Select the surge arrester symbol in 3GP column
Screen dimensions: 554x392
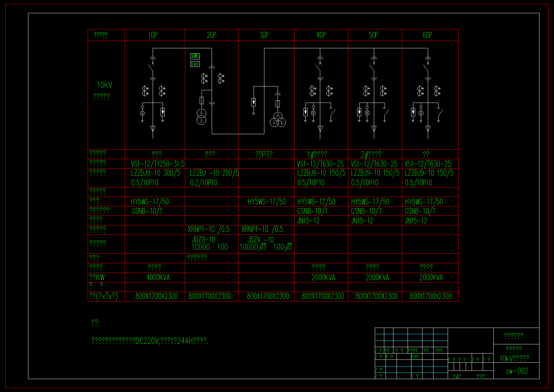pyautogui.click(x=253, y=102)
